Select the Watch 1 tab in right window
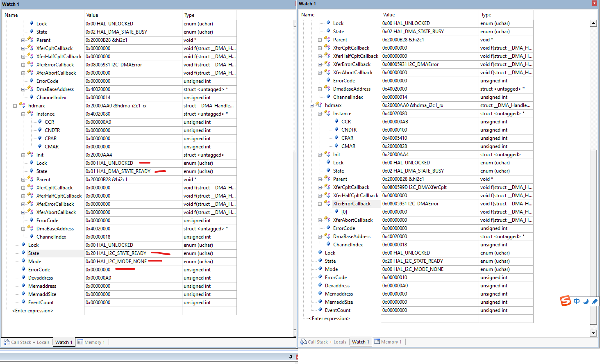The width and height of the screenshot is (600, 364). click(361, 342)
